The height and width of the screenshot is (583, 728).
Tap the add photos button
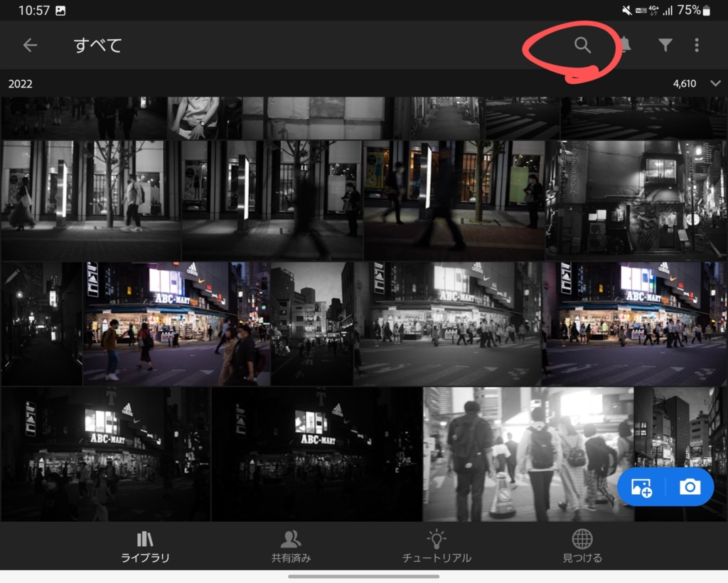(x=642, y=488)
